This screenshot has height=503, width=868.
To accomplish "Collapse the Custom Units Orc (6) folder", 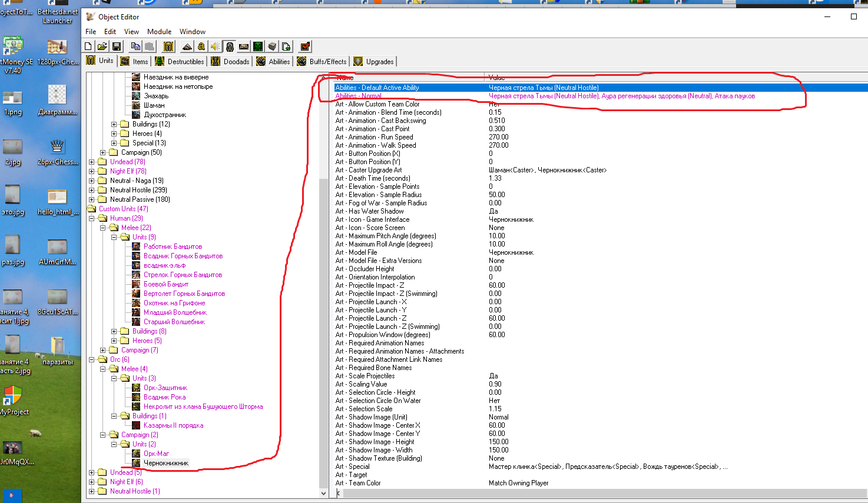I will [x=92, y=359].
